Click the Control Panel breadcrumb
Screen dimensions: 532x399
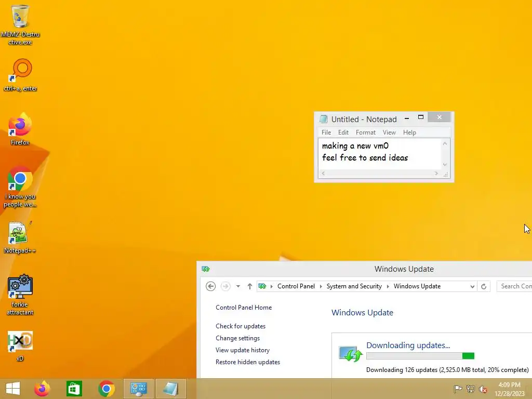tap(296, 286)
